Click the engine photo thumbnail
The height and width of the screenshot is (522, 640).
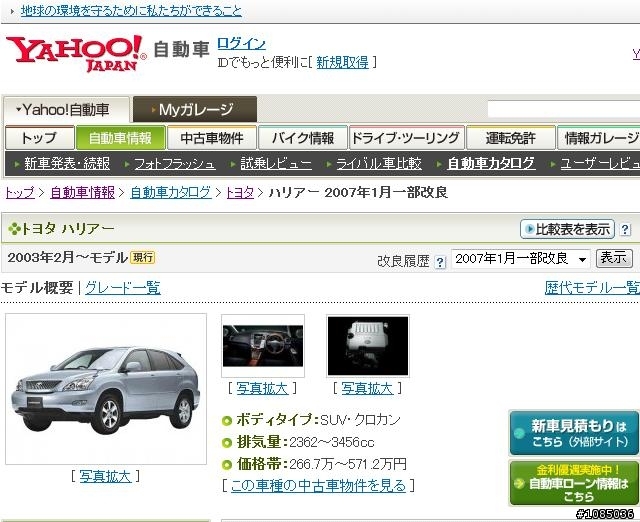click(368, 346)
